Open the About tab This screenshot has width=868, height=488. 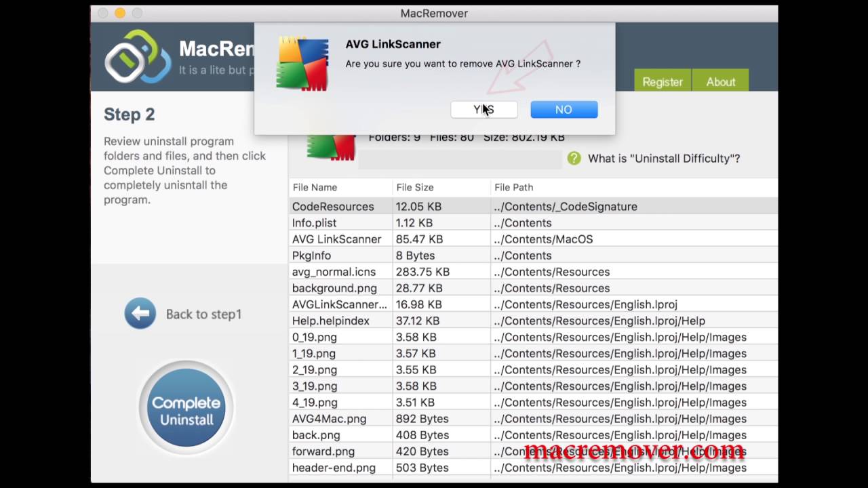[x=720, y=80]
